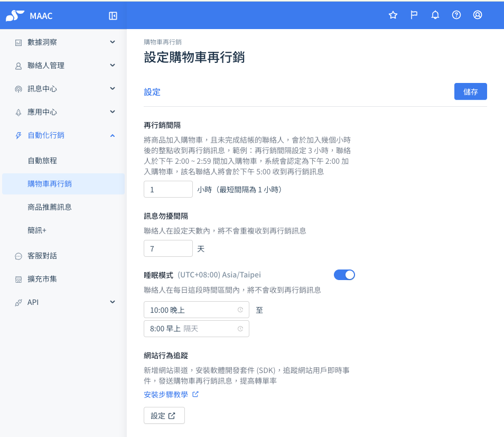Open help question mark icon
The image size is (504, 437).
[456, 15]
